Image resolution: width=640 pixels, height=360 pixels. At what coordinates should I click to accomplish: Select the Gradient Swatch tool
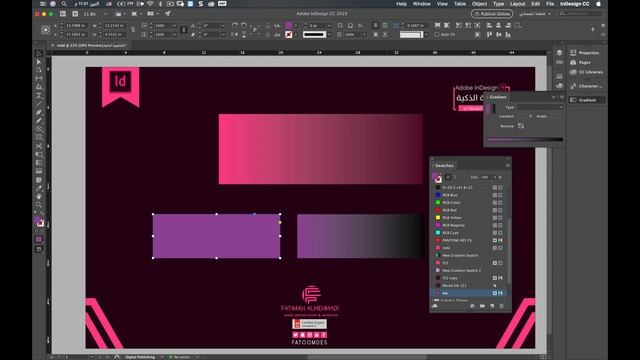(x=39, y=163)
